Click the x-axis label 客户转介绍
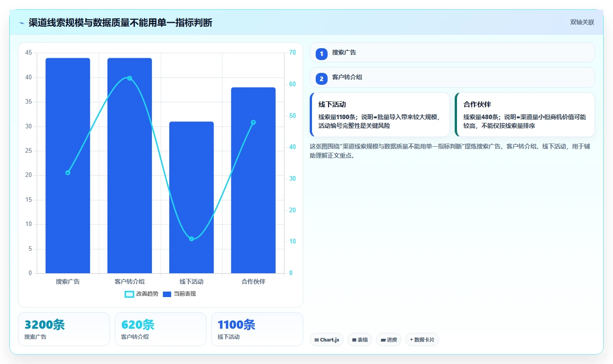The image size is (613, 364). click(x=129, y=281)
